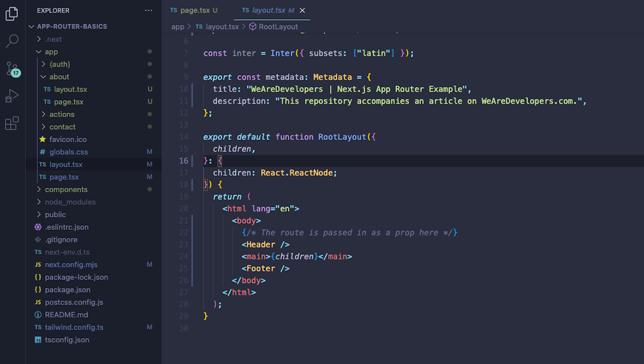644x364 pixels.
Task: Expand the components folder
Action: coord(66,190)
